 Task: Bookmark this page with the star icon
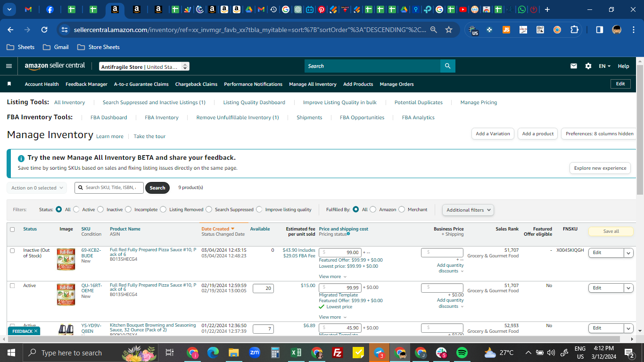[449, 30]
